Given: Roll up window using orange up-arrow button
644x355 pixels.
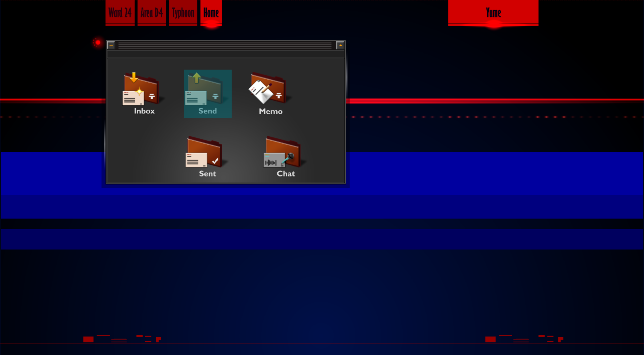Looking at the screenshot, I should [340, 45].
